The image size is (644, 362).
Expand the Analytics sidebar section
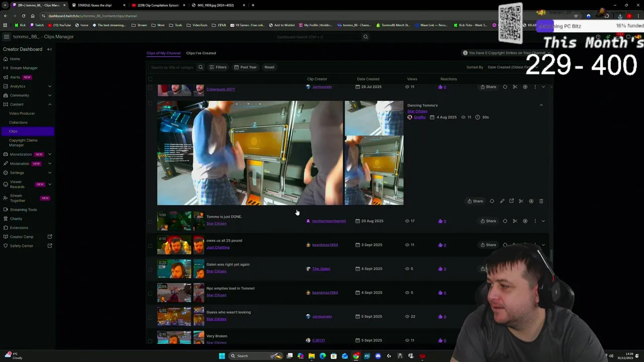(49, 86)
